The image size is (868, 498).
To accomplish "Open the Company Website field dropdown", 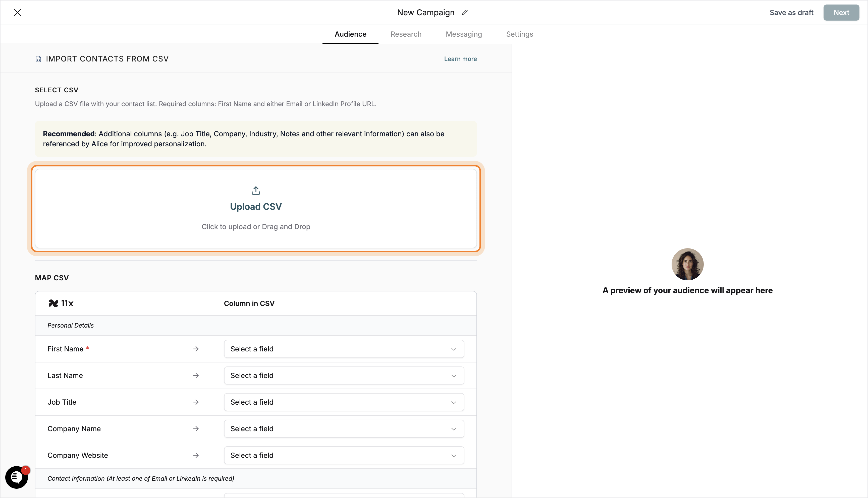I will tap(344, 455).
